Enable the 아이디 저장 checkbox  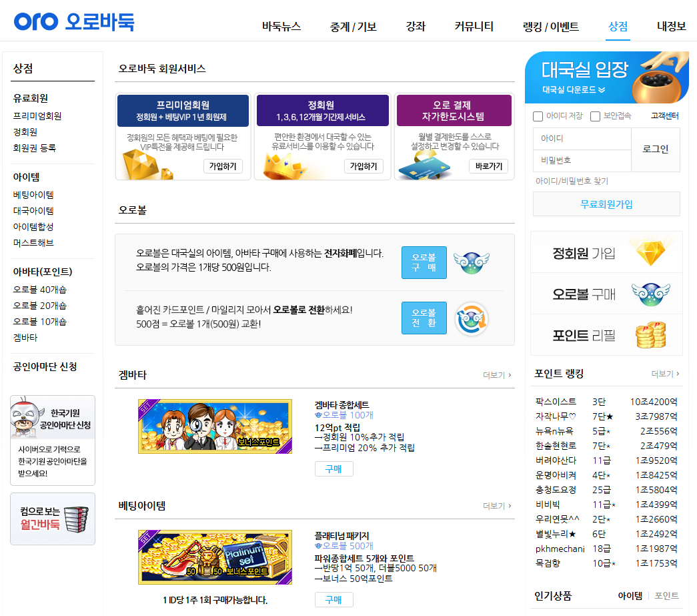tap(537, 116)
